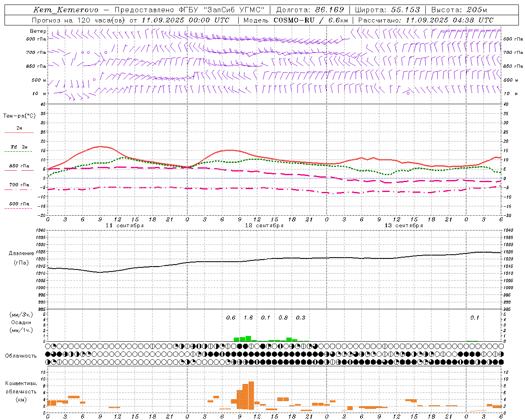525x420 pixels.
Task: Click the Прогноз на 120 часа(ов) text
Action: coord(79,20)
